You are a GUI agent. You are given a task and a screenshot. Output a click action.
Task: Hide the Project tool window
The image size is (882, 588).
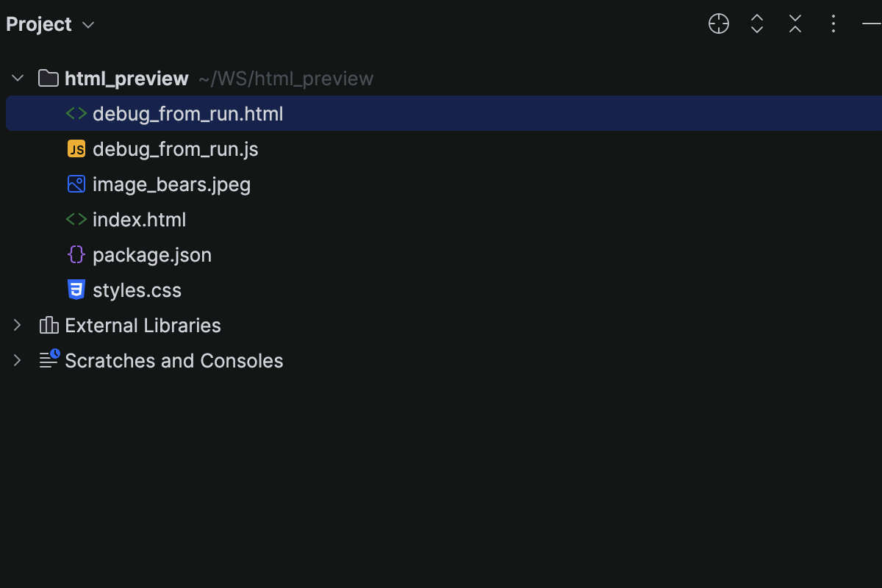[x=871, y=24]
